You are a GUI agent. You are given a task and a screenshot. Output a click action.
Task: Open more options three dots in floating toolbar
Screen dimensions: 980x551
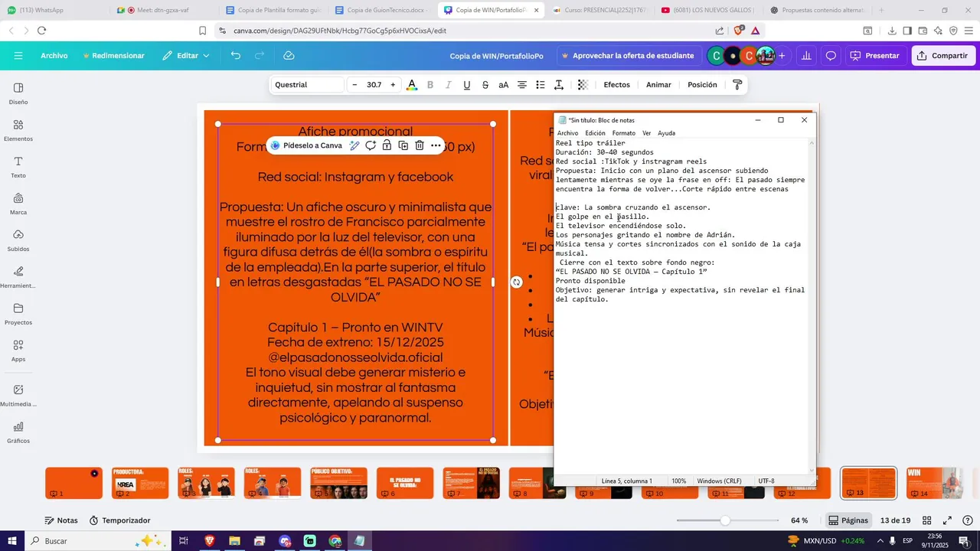[436, 145]
